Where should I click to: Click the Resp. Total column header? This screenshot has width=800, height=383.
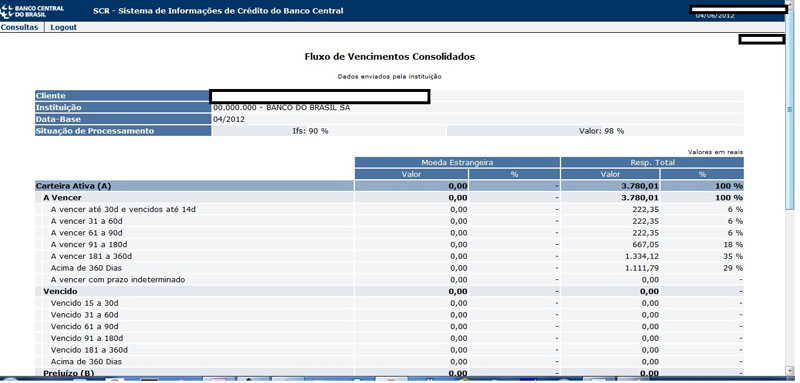tap(652, 163)
